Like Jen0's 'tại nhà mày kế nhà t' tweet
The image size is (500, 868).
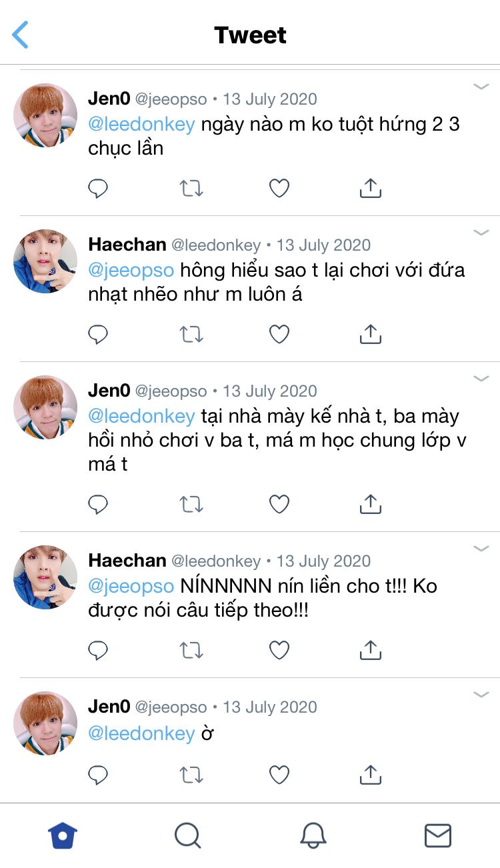[279, 505]
